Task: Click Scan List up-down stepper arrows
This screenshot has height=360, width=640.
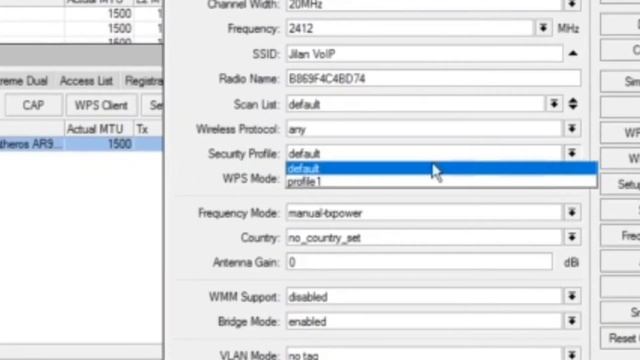Action: click(x=573, y=104)
